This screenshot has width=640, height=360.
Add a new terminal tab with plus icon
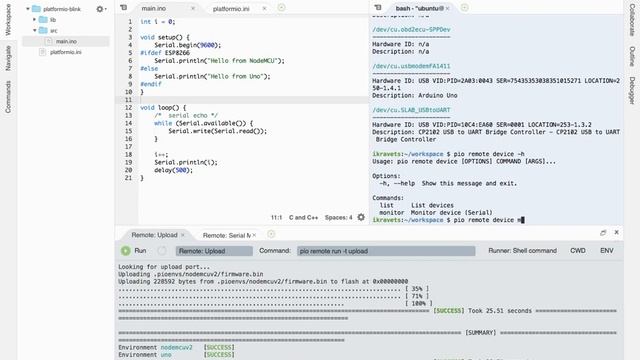click(464, 7)
